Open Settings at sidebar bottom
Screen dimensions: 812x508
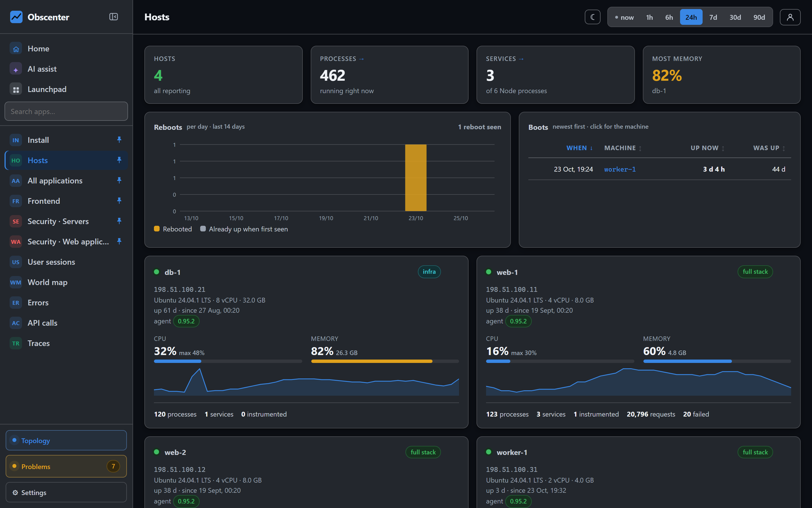point(66,492)
